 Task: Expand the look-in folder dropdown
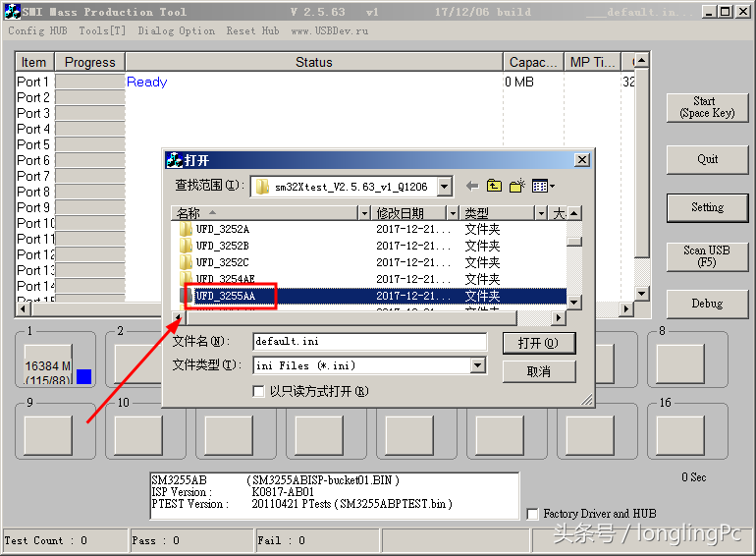[x=445, y=187]
